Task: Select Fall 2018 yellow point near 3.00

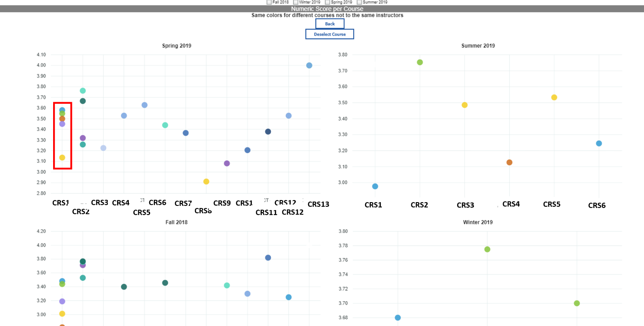Action: [62, 314]
